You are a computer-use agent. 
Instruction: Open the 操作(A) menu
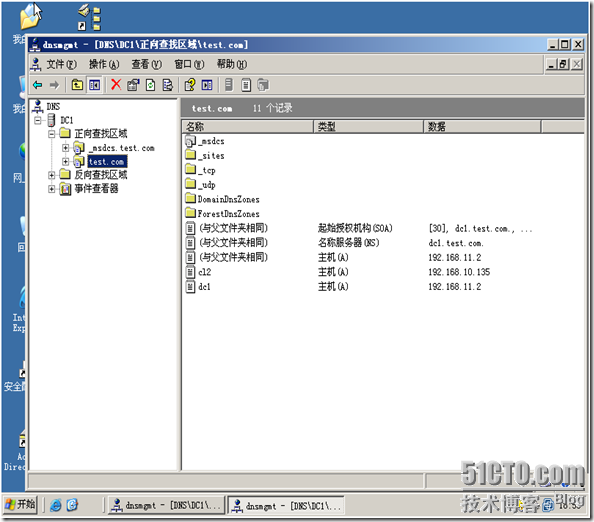click(104, 64)
